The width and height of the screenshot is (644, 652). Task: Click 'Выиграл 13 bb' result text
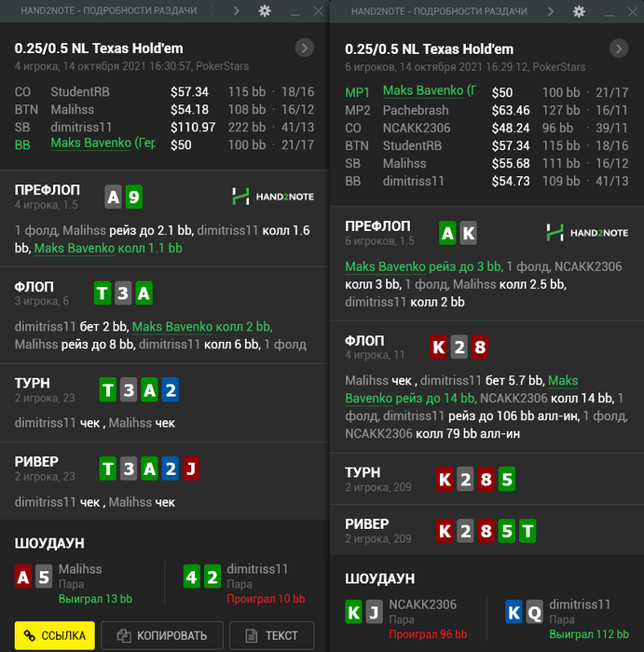95,599
